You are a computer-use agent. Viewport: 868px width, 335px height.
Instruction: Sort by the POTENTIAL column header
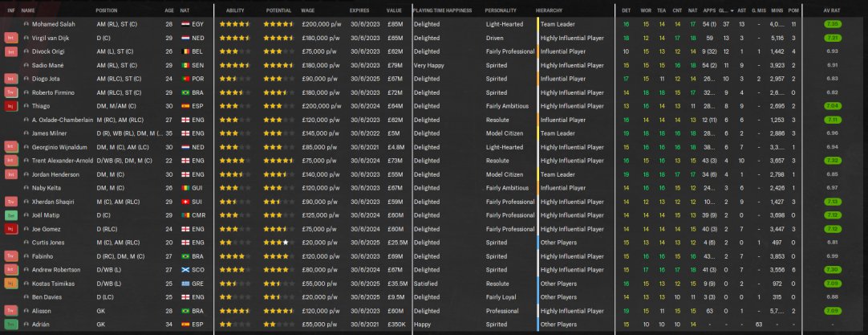tap(278, 10)
